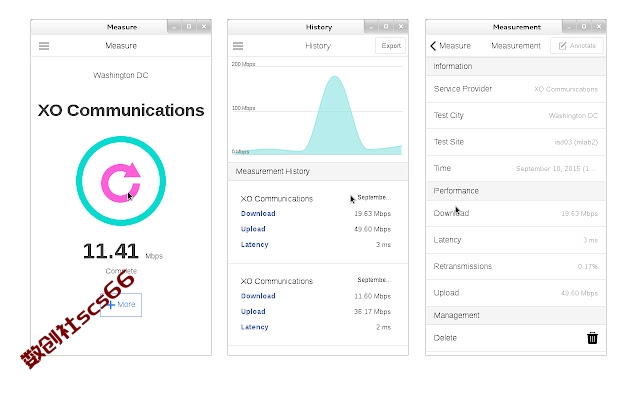Close the Measurement window

599,27
